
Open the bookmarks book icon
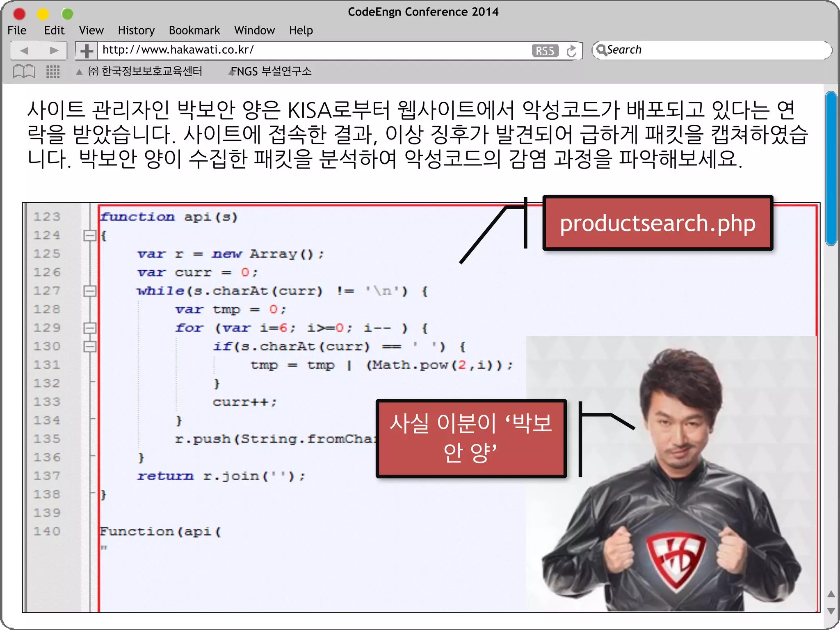(x=24, y=71)
